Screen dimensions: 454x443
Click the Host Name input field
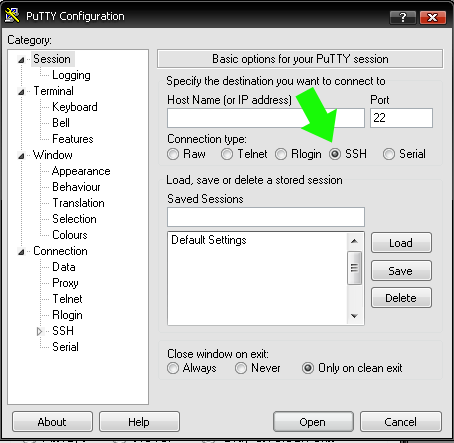(266, 118)
